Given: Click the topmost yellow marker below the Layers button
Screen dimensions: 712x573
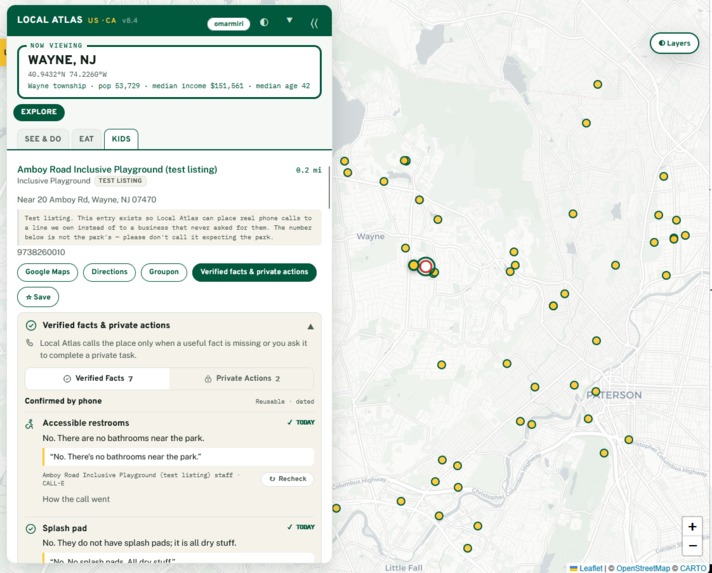Looking at the screenshot, I should [598, 84].
